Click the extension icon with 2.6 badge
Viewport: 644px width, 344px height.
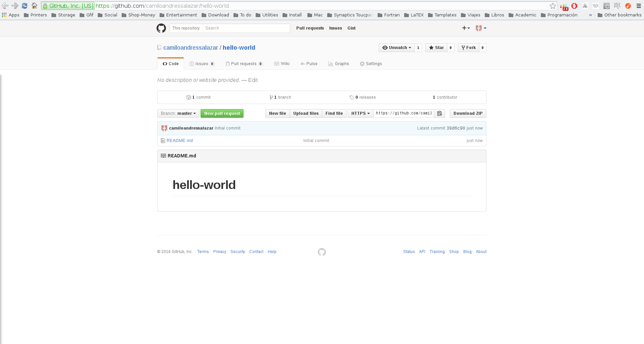[x=564, y=6]
